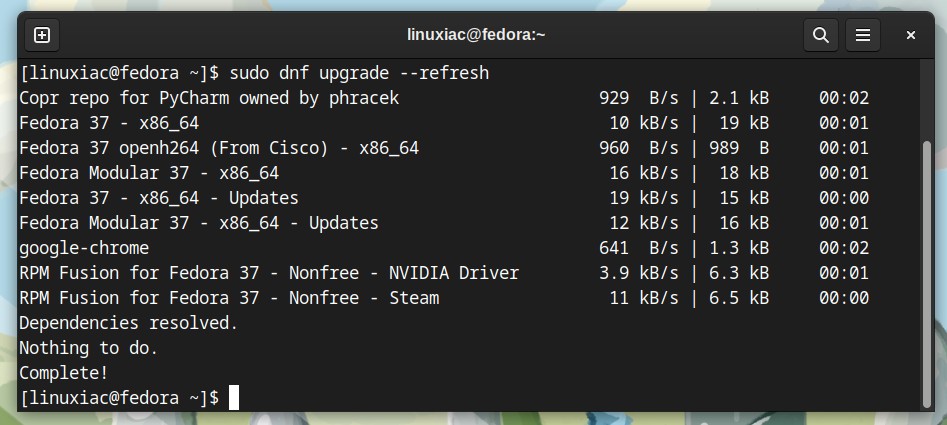
Task: Click the Nonfree - Steam repo line
Action: (444, 298)
